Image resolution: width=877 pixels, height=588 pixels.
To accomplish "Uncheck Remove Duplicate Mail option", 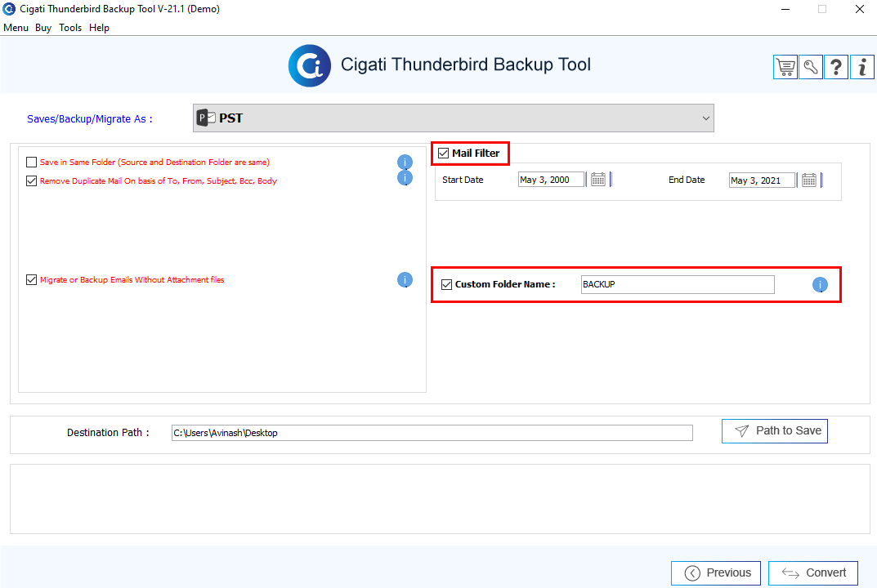I will pyautogui.click(x=31, y=180).
